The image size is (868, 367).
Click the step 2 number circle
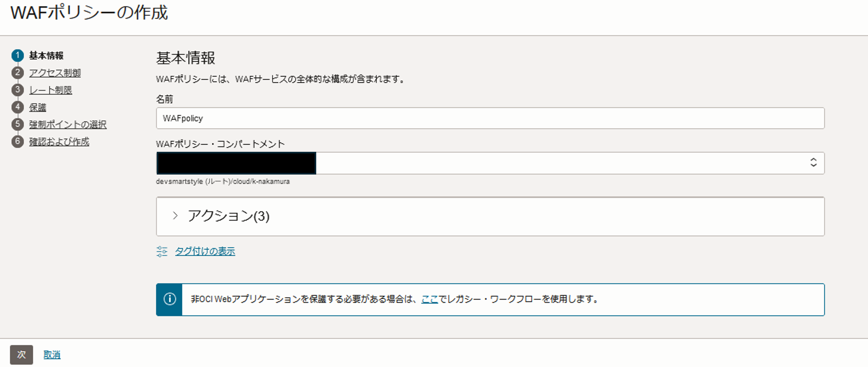(18, 73)
